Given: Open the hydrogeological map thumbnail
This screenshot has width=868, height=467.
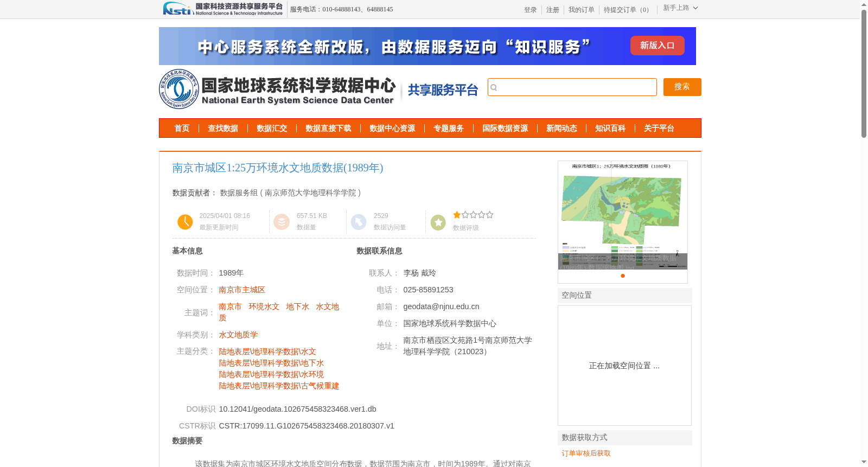Looking at the screenshot, I should pos(623,215).
